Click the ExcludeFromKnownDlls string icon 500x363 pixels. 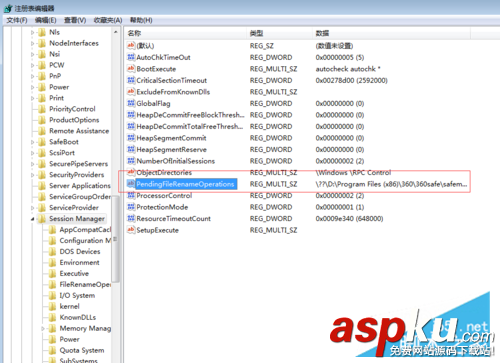(131, 92)
